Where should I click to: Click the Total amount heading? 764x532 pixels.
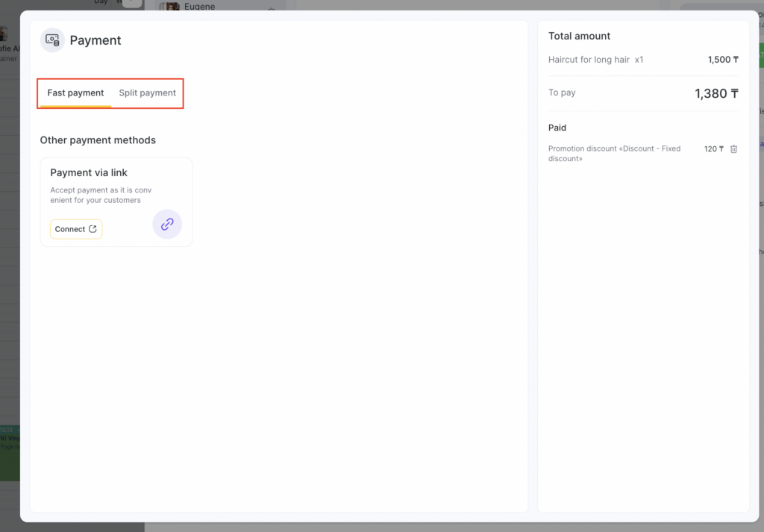point(579,36)
